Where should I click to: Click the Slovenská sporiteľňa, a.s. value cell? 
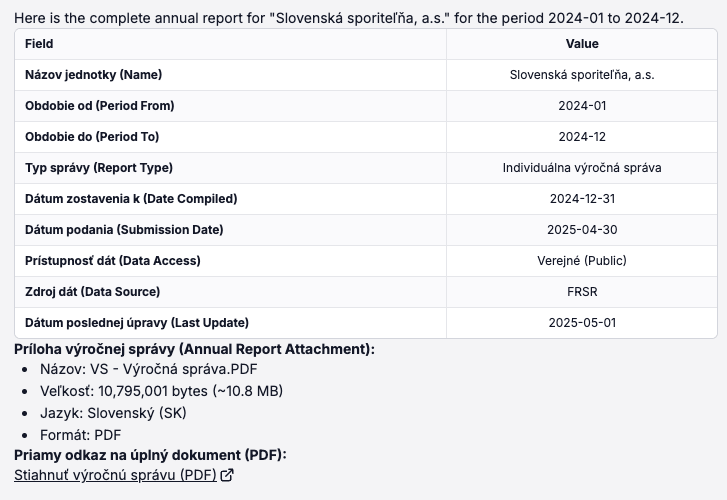(582, 75)
